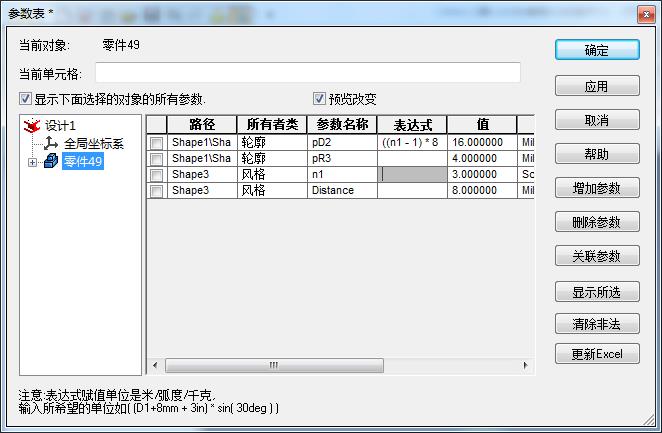This screenshot has height=433, width=662.
Task: Click 更新Excel button
Action: pos(597,355)
